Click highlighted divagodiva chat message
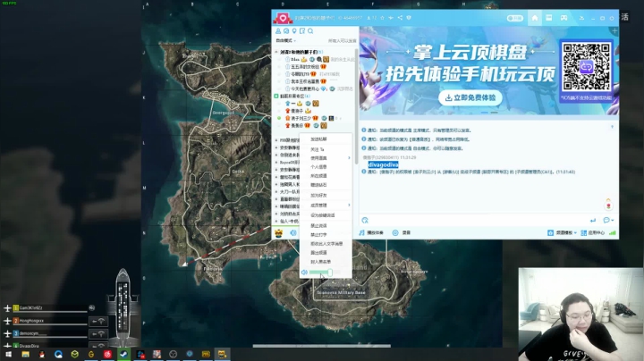Image resolution: width=644 pixels, height=361 pixels. [383, 164]
